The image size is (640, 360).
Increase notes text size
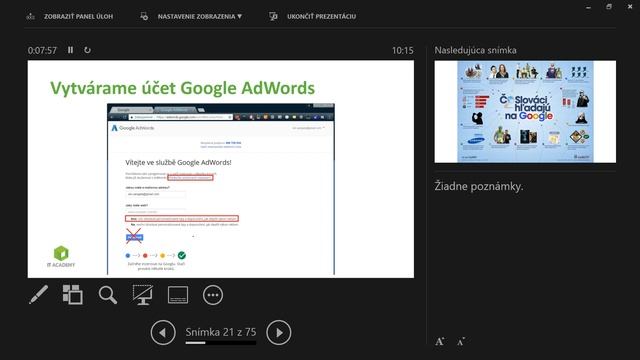tap(440, 341)
